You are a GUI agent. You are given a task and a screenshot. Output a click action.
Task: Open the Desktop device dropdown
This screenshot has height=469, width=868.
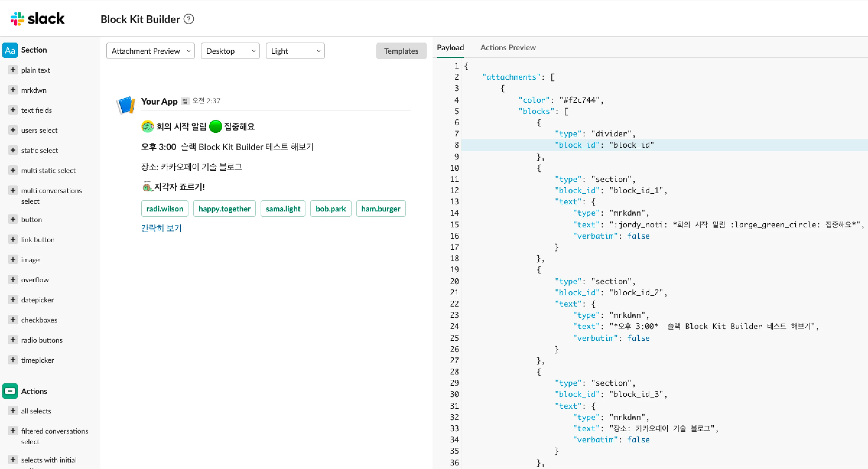(x=230, y=51)
